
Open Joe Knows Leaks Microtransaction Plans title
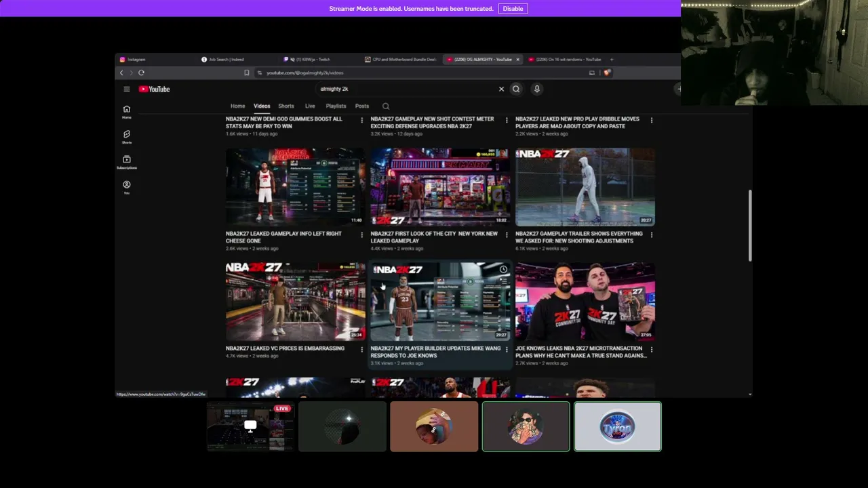pyautogui.click(x=581, y=352)
